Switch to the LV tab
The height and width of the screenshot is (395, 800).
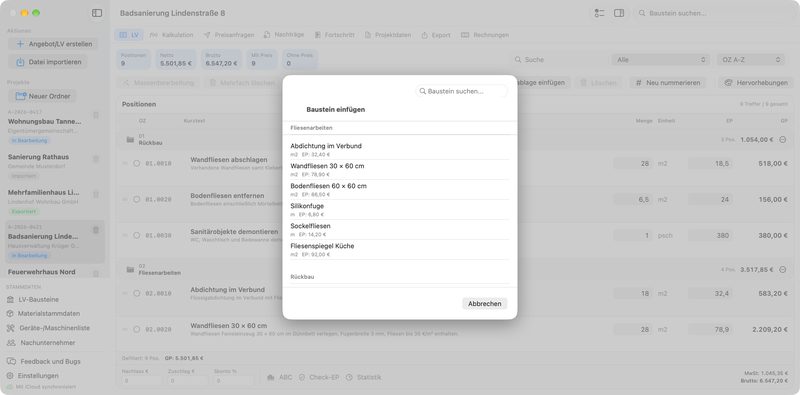pos(130,35)
